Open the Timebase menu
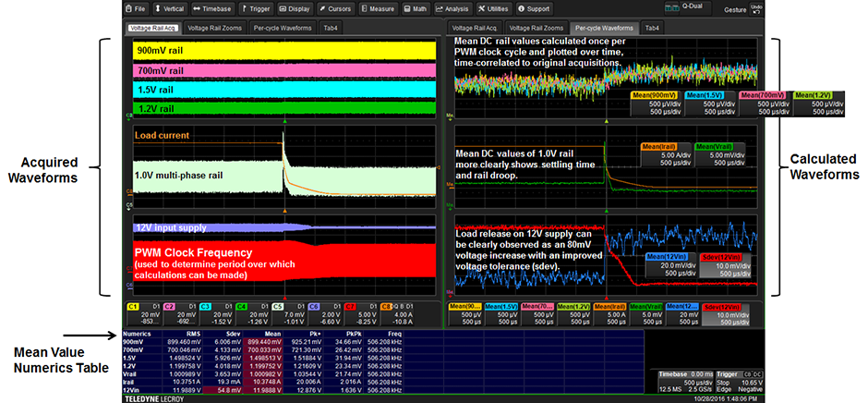 (213, 8)
